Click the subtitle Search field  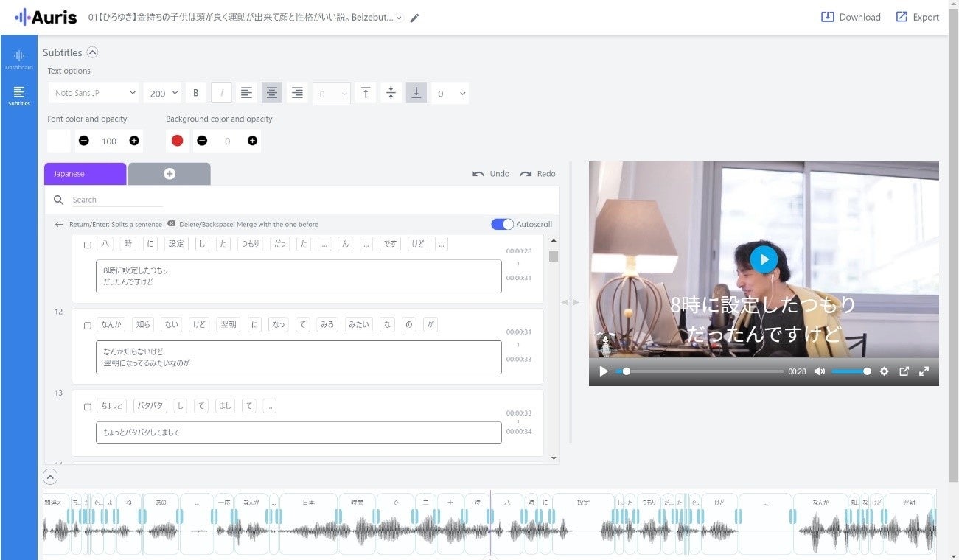[117, 200]
